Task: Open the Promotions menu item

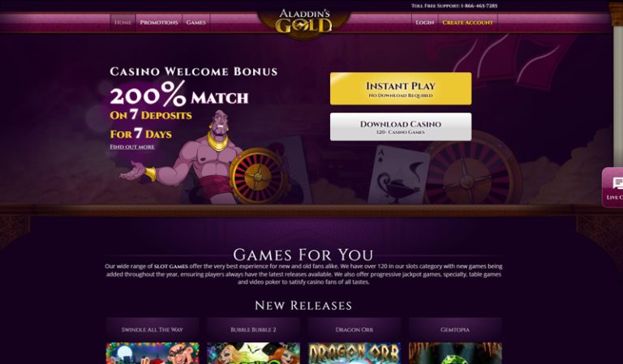Action: [x=159, y=23]
